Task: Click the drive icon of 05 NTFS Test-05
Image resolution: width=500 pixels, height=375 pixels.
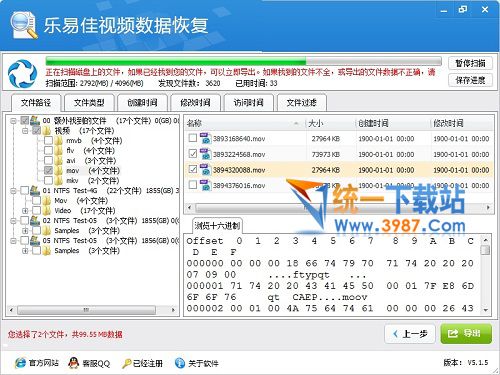Action: pyautogui.click(x=35, y=240)
